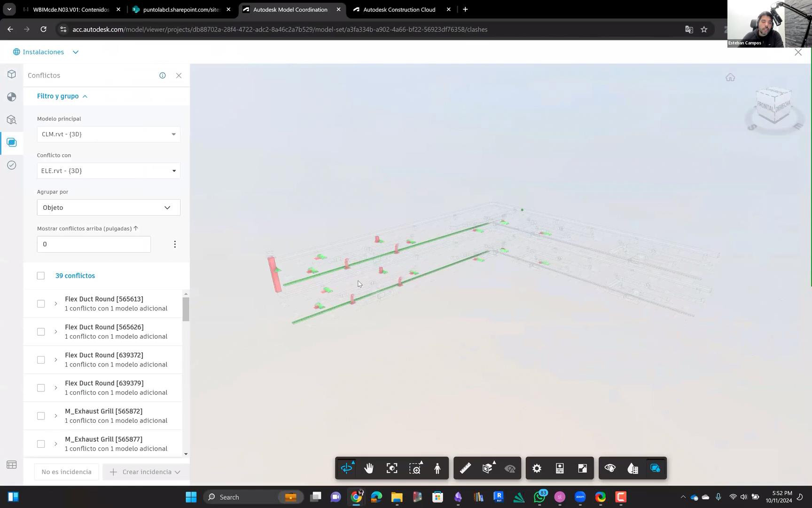
Task: Open the Agrupar por Objeto dropdown
Action: click(109, 207)
